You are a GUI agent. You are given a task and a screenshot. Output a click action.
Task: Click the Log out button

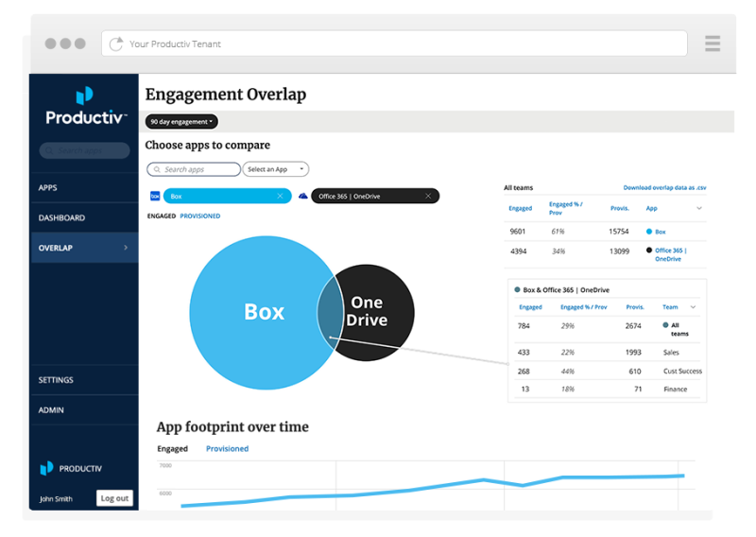pyautogui.click(x=114, y=498)
